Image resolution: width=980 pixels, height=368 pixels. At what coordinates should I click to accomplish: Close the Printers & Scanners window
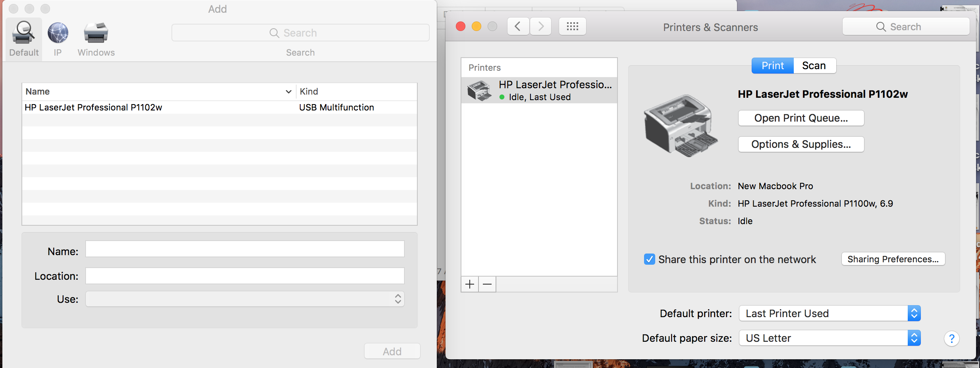461,26
